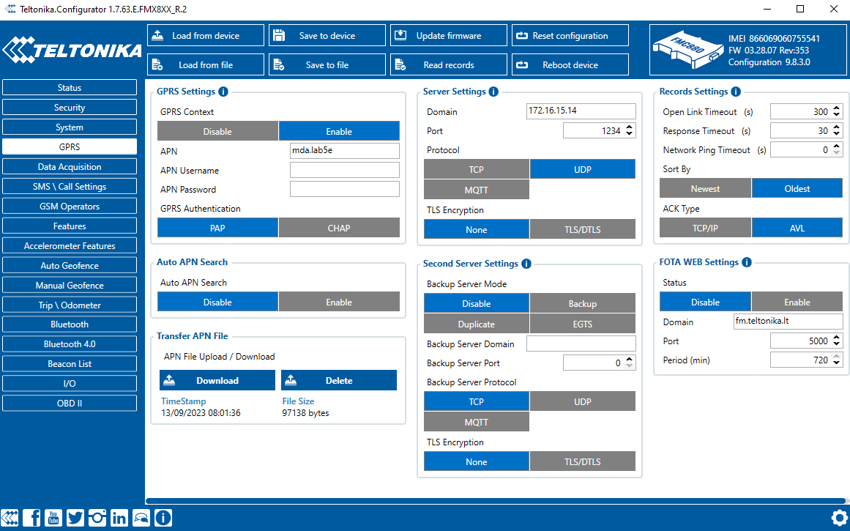Viewport: 850px width, 531px height.
Task: Adjust the Network Ping Timeout stepper
Action: click(836, 150)
